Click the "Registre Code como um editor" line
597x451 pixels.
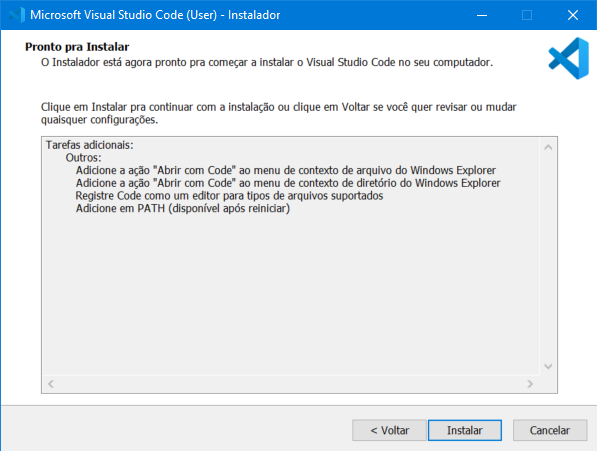point(229,196)
